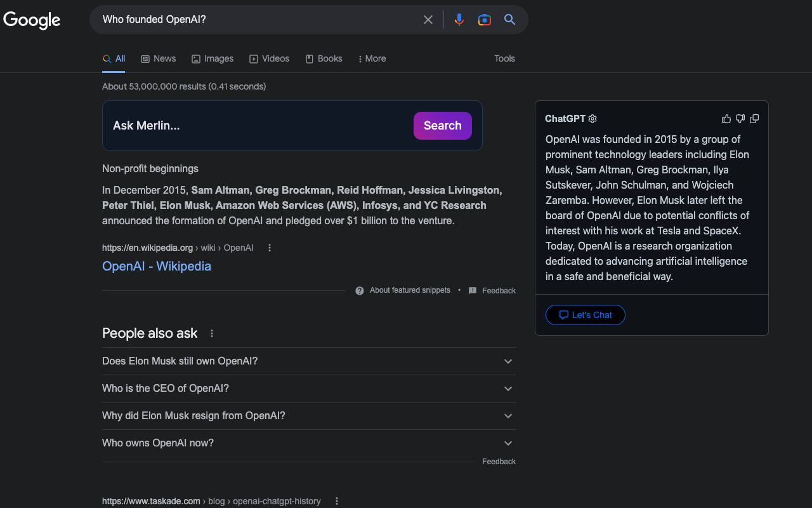Click the microphone icon for voice search
812x508 pixels.
point(459,19)
